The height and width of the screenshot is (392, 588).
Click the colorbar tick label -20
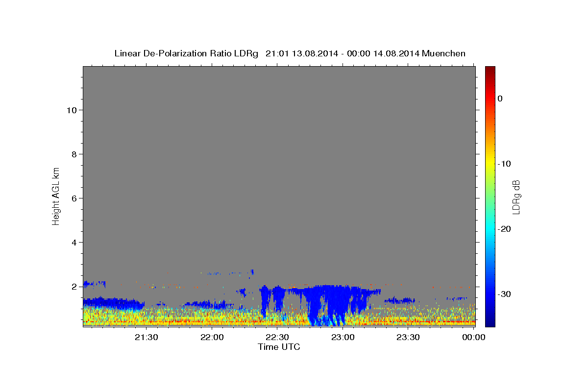(504, 229)
